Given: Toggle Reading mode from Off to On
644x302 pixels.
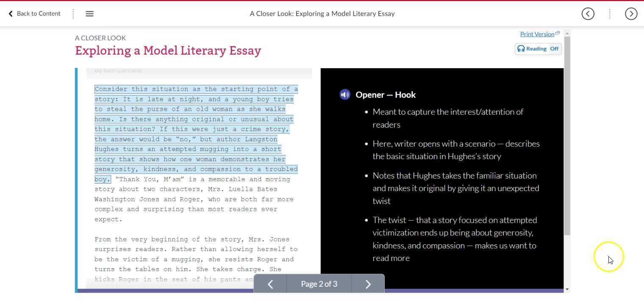Looking at the screenshot, I should (554, 48).
